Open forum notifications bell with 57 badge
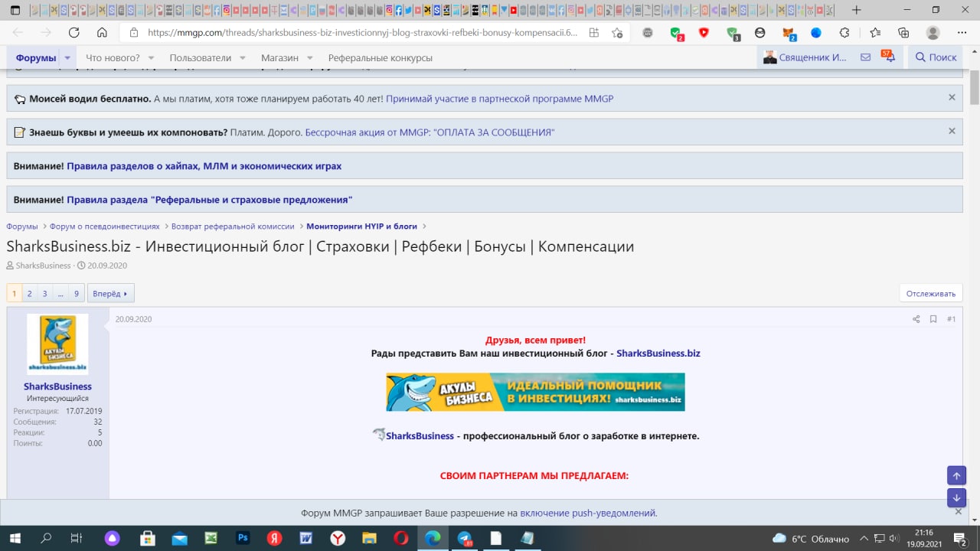The height and width of the screenshot is (551, 980). tap(888, 57)
